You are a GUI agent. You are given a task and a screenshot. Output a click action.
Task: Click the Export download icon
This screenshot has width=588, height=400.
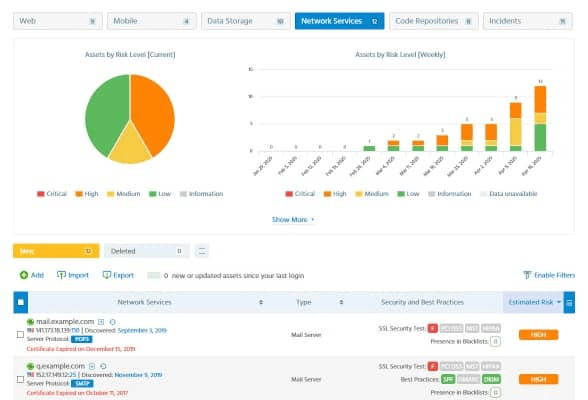coord(107,275)
